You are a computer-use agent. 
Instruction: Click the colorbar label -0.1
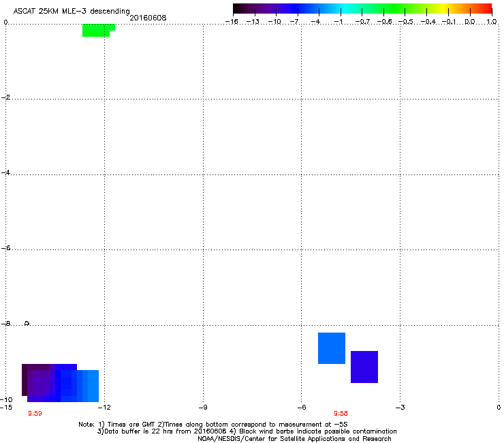coord(449,22)
